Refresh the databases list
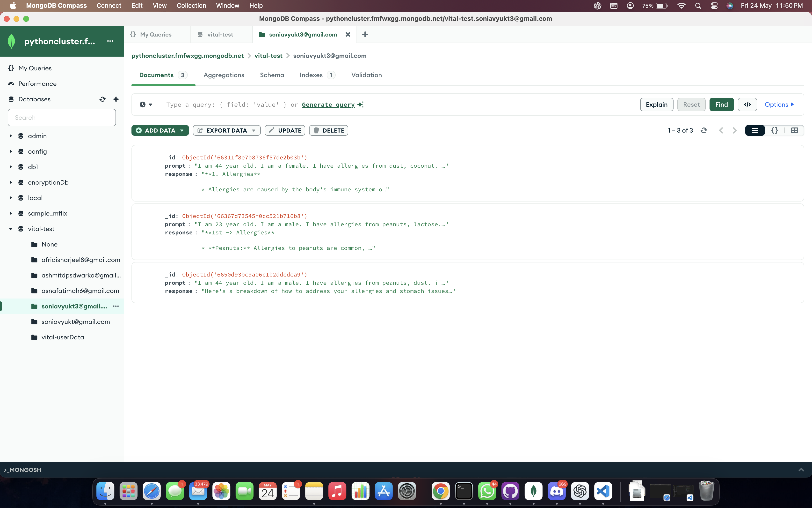The image size is (812, 508). tap(102, 99)
